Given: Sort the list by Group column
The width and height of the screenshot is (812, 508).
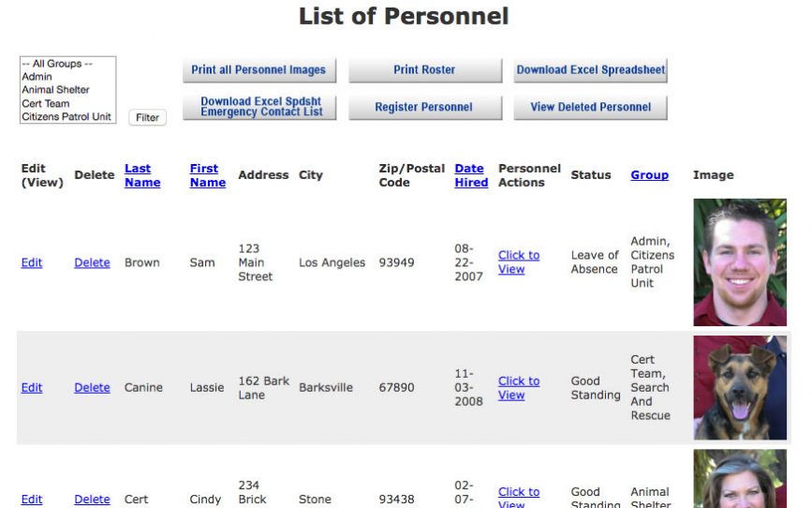Looking at the screenshot, I should 649,175.
